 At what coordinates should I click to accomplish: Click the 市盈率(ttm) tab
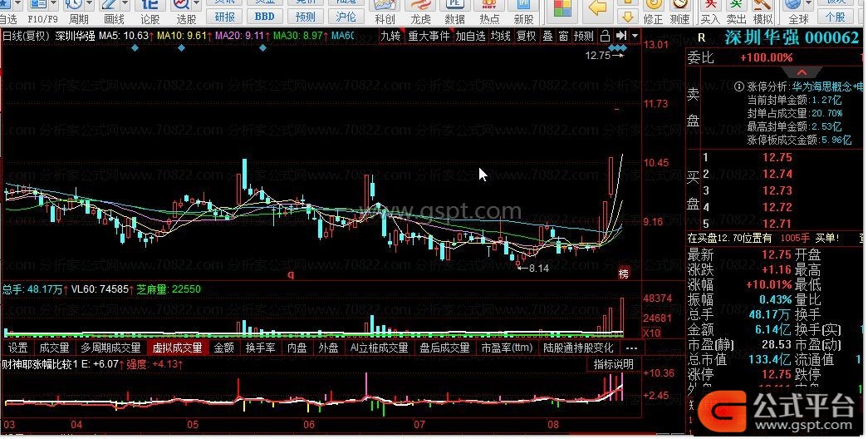click(x=507, y=348)
